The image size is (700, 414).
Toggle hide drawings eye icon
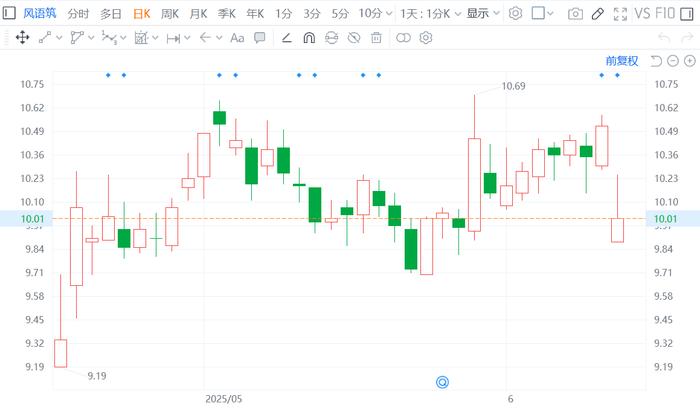click(354, 38)
